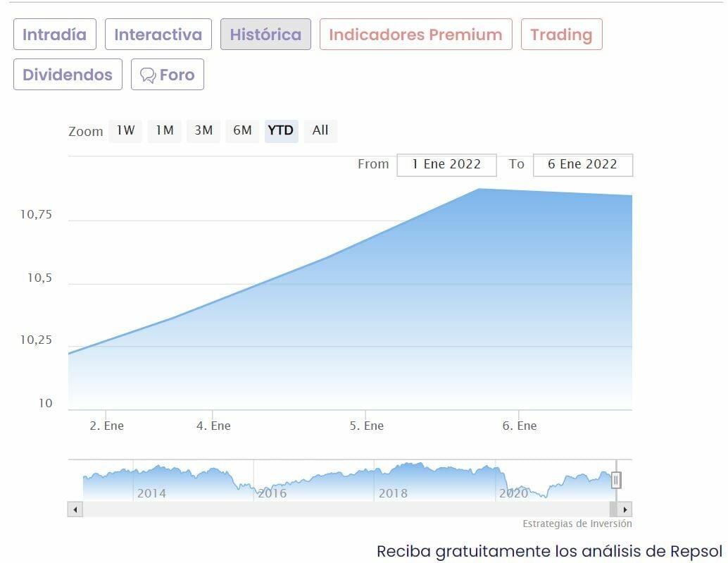Click the Foro speech bubble icon

coord(148,75)
